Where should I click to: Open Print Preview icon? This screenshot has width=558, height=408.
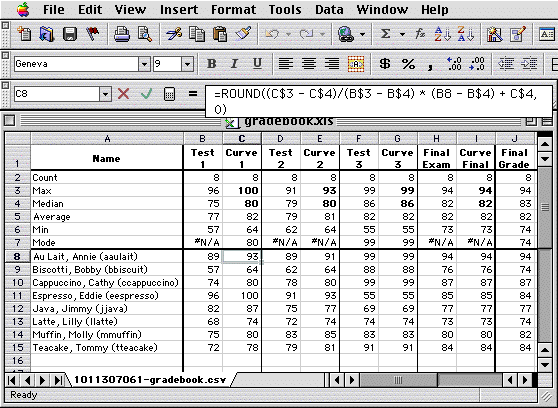(x=145, y=34)
